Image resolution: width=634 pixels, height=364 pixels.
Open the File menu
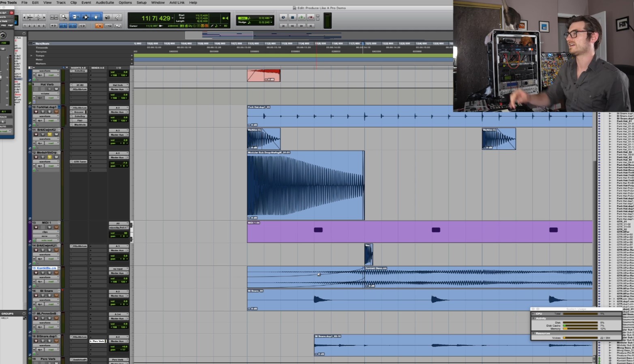pyautogui.click(x=24, y=2)
